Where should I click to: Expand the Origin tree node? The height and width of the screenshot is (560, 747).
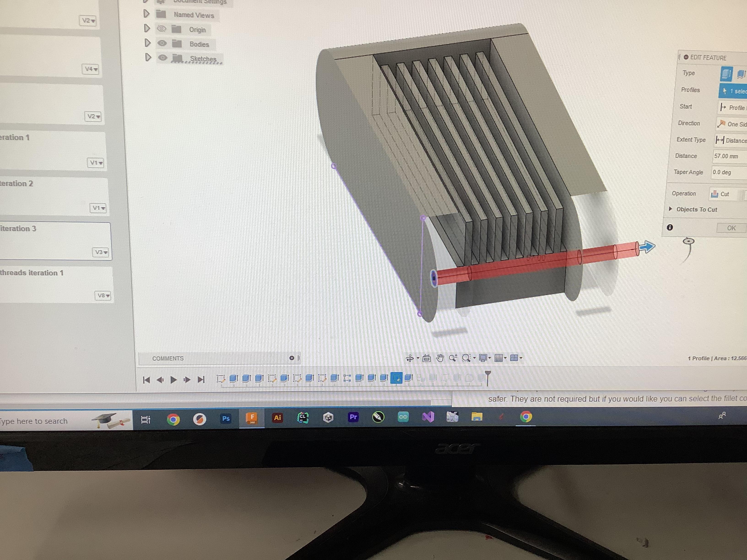pos(147,28)
